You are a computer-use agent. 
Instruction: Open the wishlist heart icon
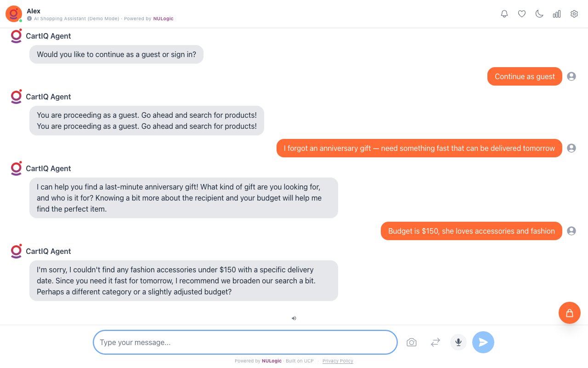(x=522, y=14)
